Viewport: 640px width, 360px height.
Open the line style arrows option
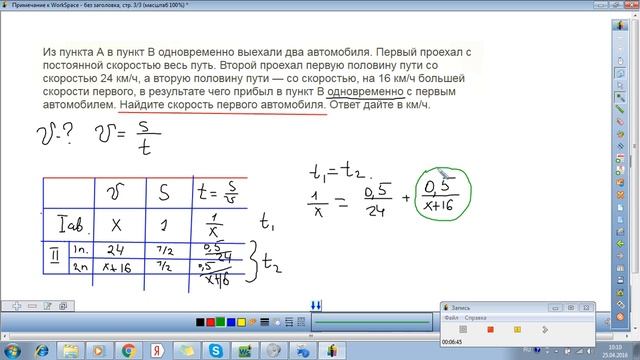289,322
